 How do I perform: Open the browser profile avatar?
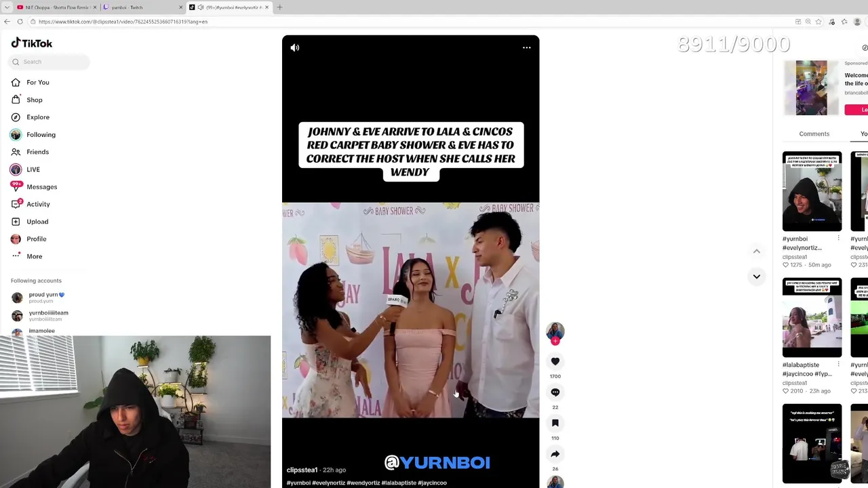[x=857, y=22]
